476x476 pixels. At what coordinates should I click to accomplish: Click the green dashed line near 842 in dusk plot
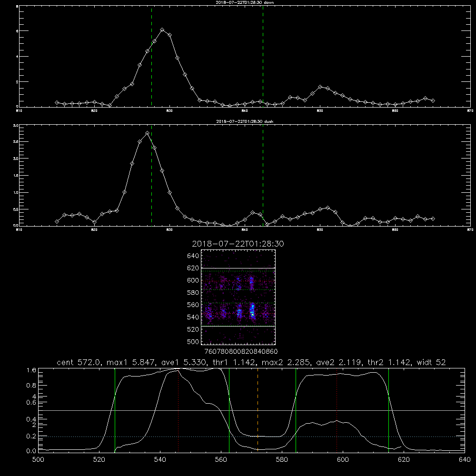click(263, 176)
